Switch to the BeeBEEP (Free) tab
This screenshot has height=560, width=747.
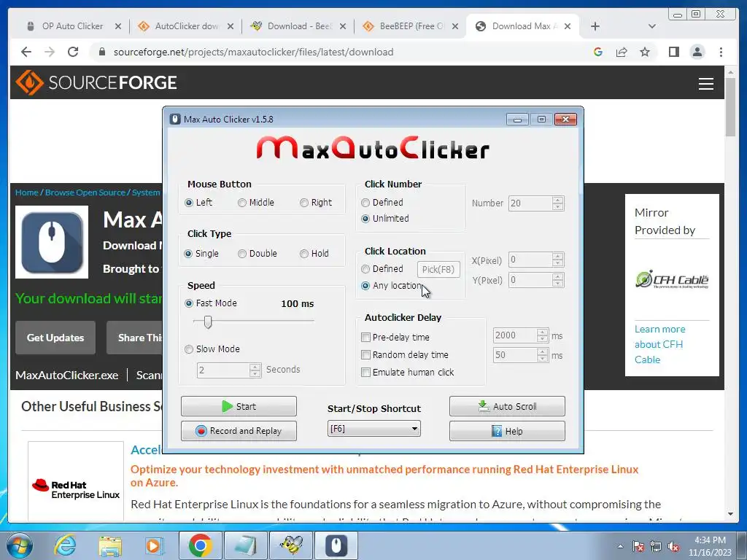click(x=412, y=26)
